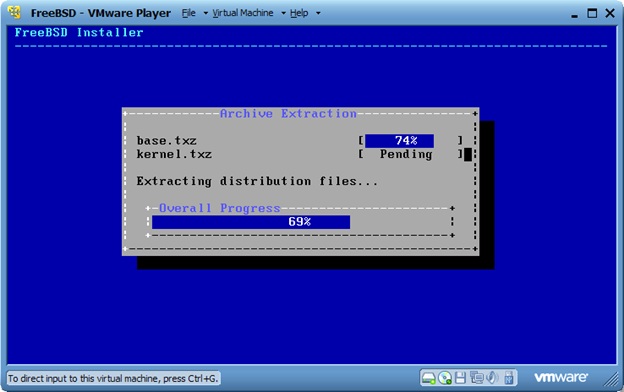Click the vmware logo in status bar
The width and height of the screenshot is (624, 392).
pos(561,377)
